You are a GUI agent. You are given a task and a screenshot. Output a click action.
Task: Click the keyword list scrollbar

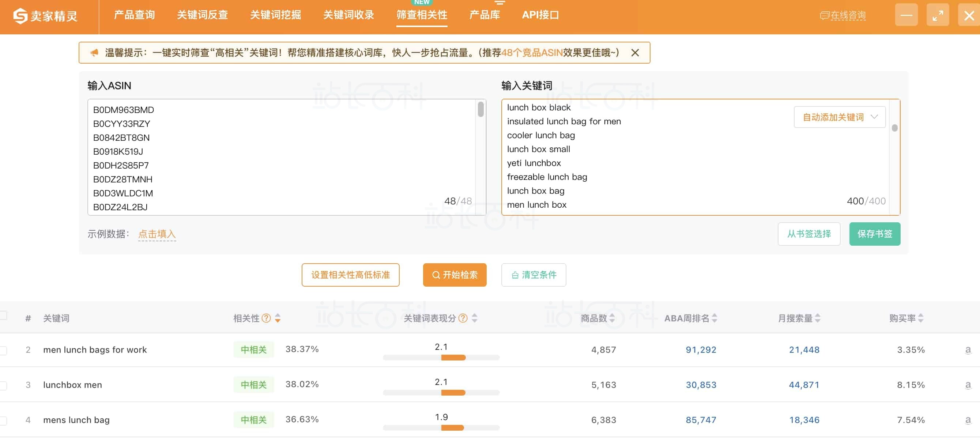click(x=895, y=128)
